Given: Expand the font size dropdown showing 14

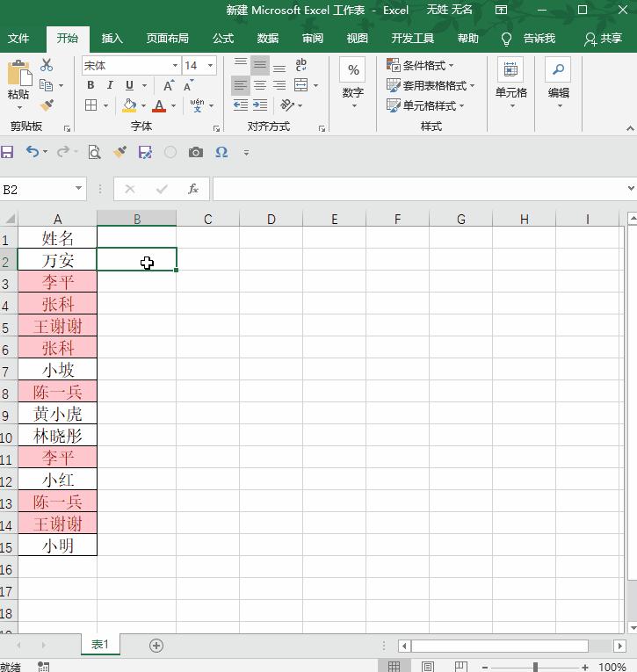Looking at the screenshot, I should tap(210, 66).
